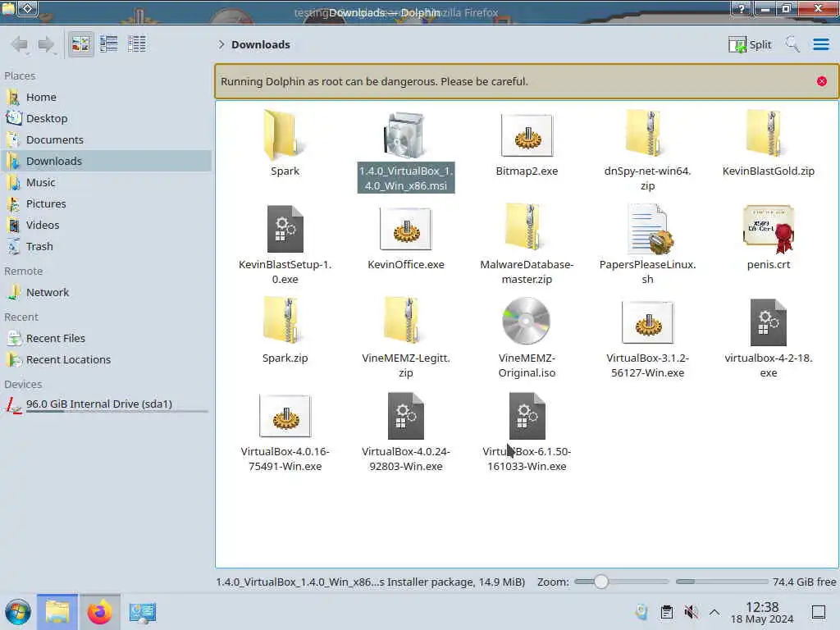Go forward with the Forward arrow
The height and width of the screenshot is (630, 840).
coord(46,44)
